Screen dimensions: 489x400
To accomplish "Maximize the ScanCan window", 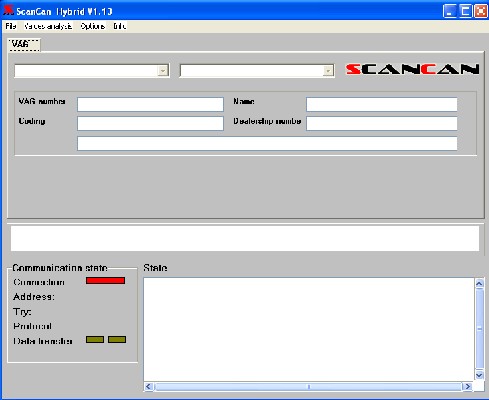I will [x=465, y=11].
